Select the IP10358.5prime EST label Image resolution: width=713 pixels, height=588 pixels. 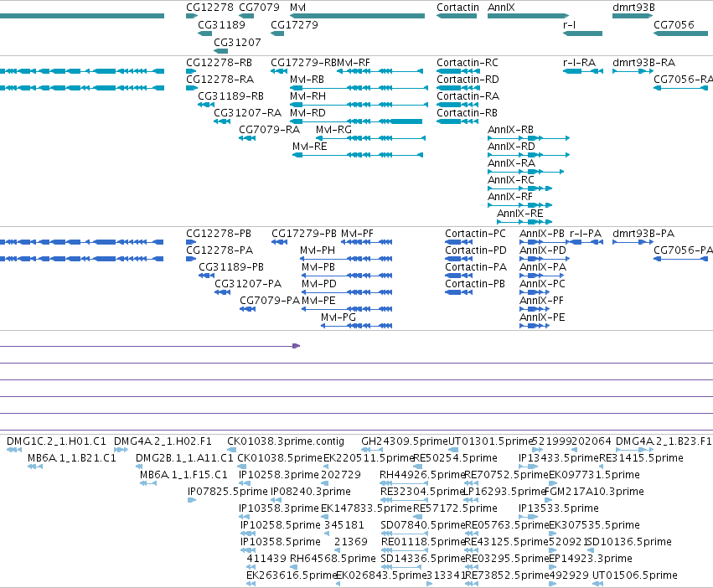coord(281,542)
